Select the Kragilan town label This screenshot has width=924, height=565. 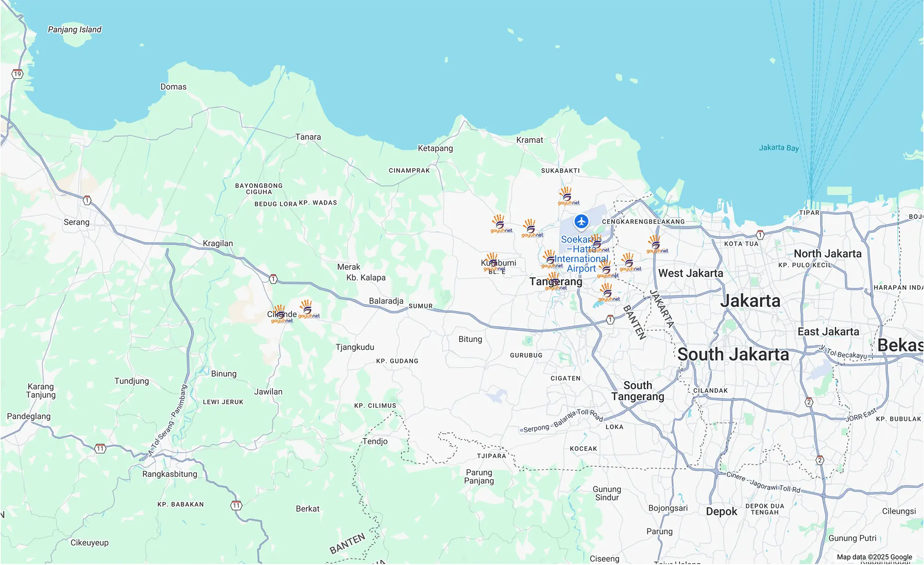[x=218, y=243]
